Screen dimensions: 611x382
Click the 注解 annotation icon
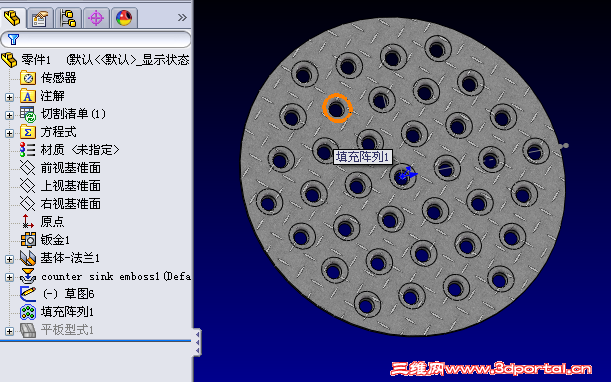pos(28,96)
